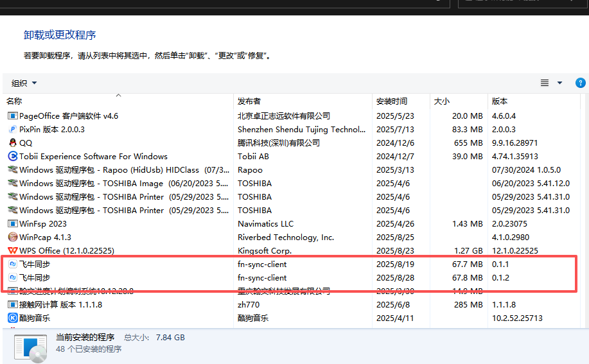The width and height of the screenshot is (589, 364).
Task: Select 酷狗音乐 program name
Action: click(x=35, y=318)
